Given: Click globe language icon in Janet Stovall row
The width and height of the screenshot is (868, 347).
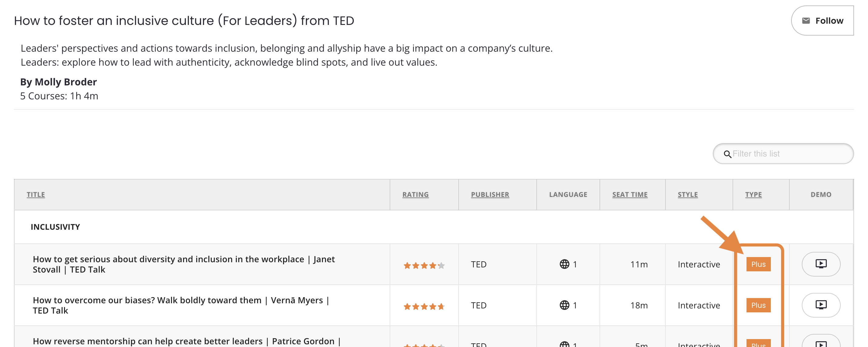Looking at the screenshot, I should [564, 264].
